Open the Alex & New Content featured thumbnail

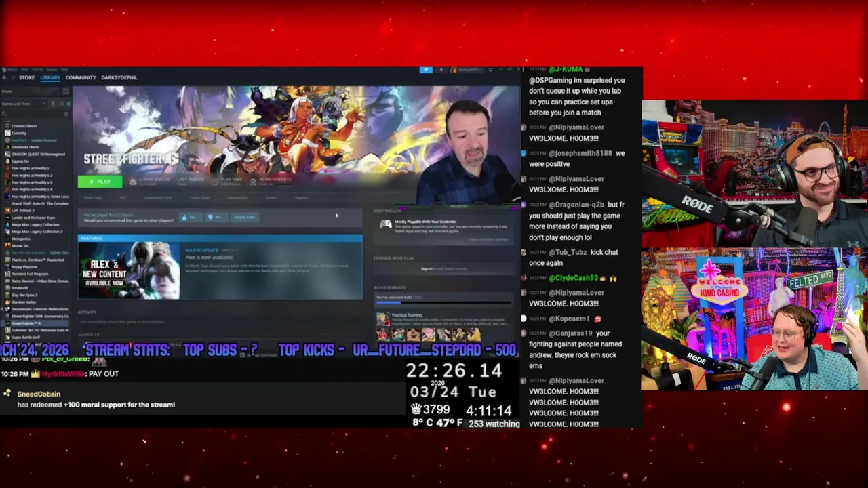(129, 270)
